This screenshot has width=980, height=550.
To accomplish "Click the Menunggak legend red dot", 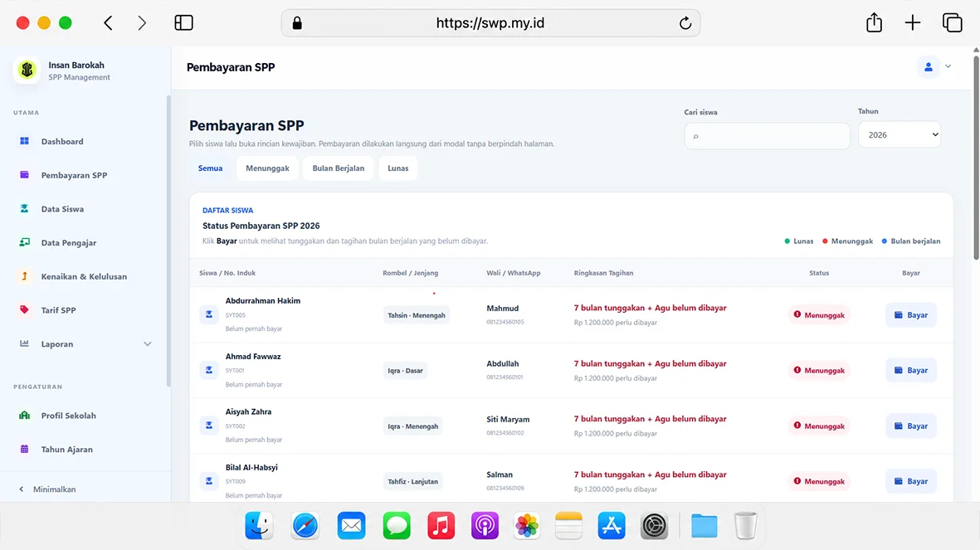I will (x=825, y=241).
